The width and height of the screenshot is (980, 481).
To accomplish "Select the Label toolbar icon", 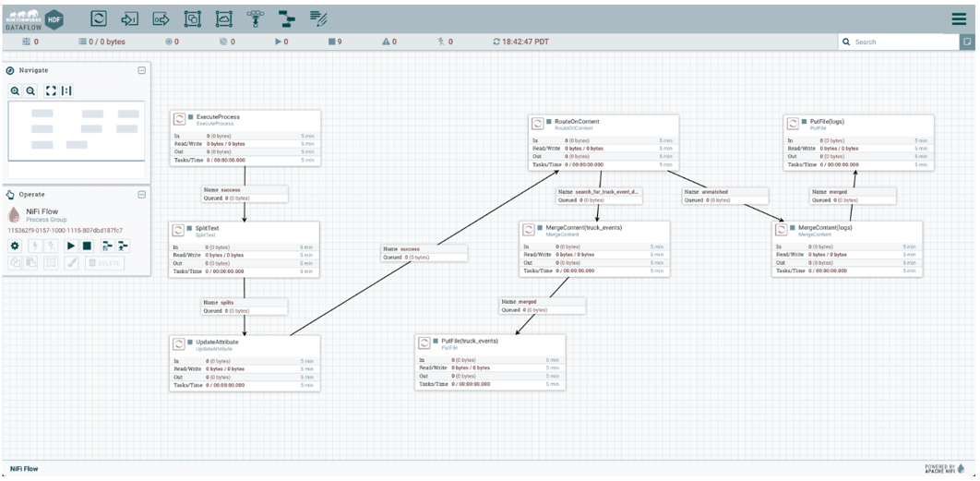I will (x=317, y=18).
